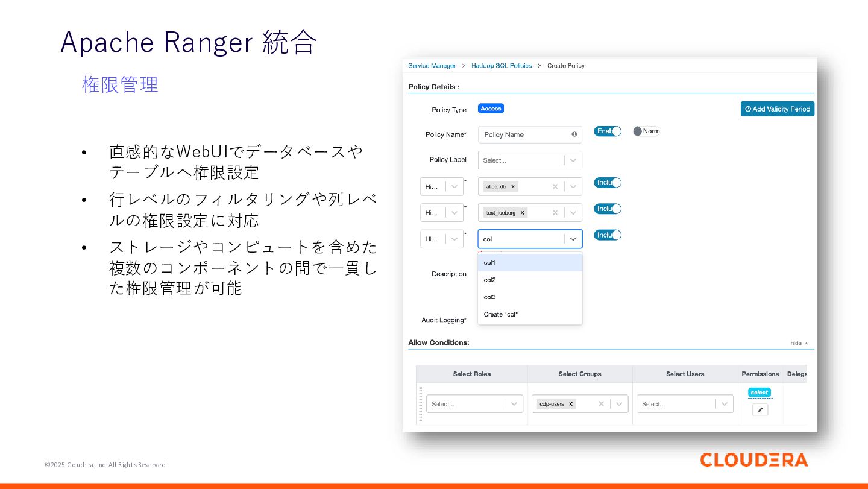The width and height of the screenshot is (868, 489).
Task: Clear all values in Select Groups field
Action: (x=601, y=403)
